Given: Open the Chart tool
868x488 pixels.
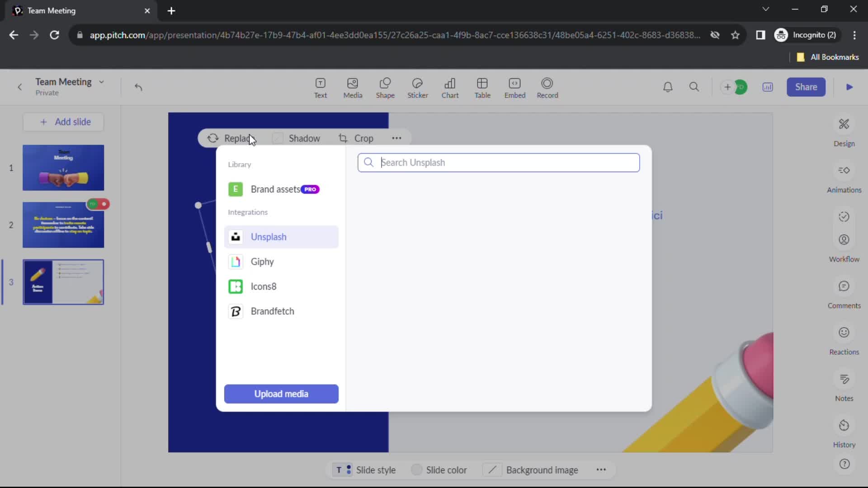Looking at the screenshot, I should point(451,87).
